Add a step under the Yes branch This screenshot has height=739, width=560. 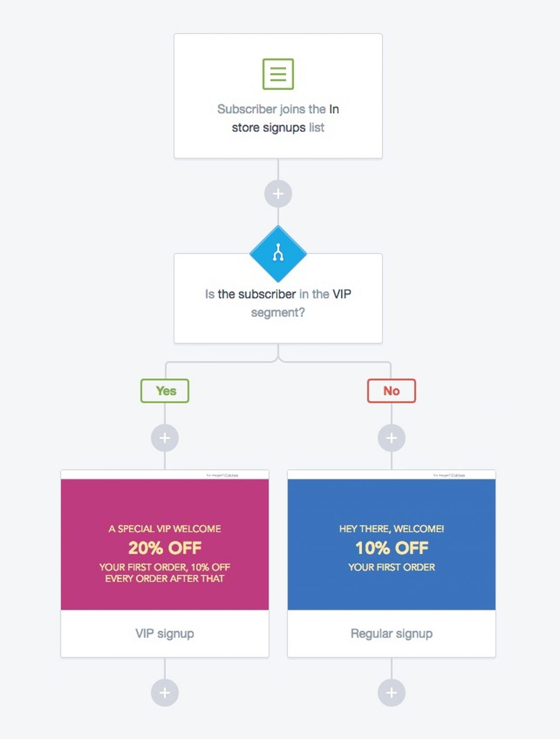(x=164, y=438)
